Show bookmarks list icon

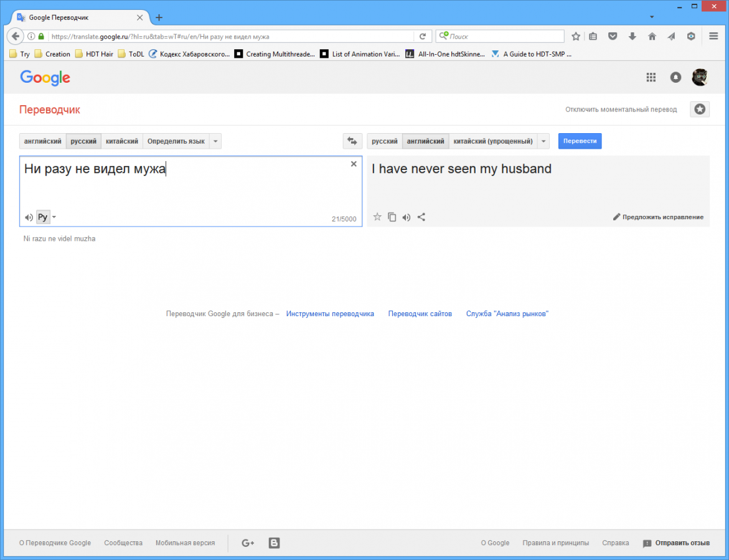click(x=593, y=36)
